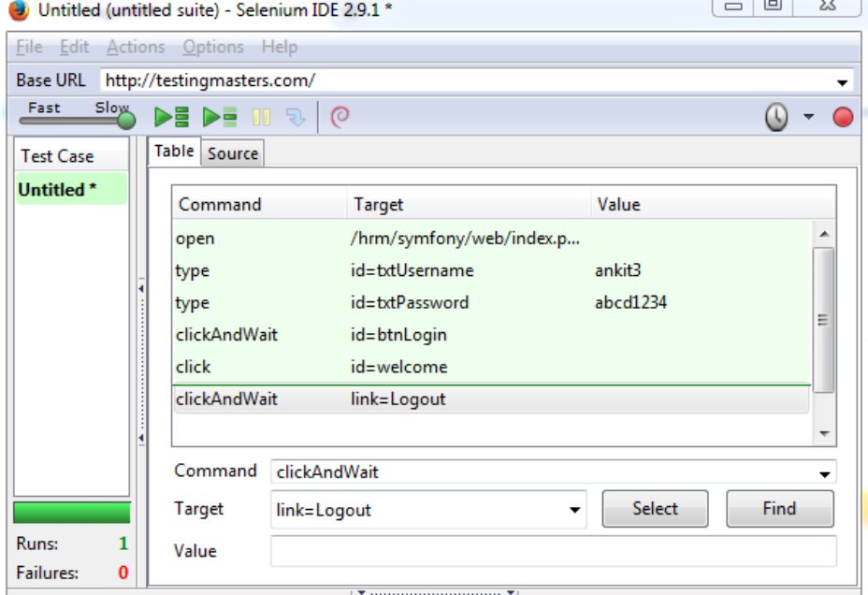Click the Fast/Slow speed slider handle
Image resolution: width=868 pixels, height=595 pixels.
(126, 119)
